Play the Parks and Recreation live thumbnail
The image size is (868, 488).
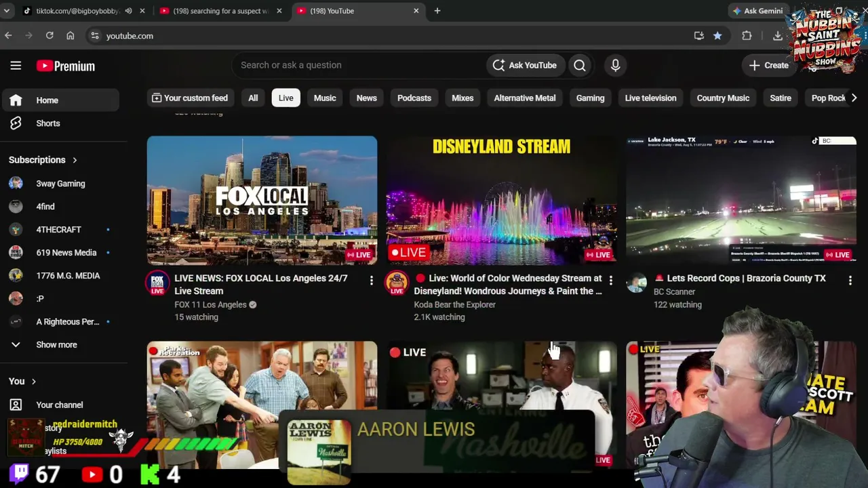point(262,405)
